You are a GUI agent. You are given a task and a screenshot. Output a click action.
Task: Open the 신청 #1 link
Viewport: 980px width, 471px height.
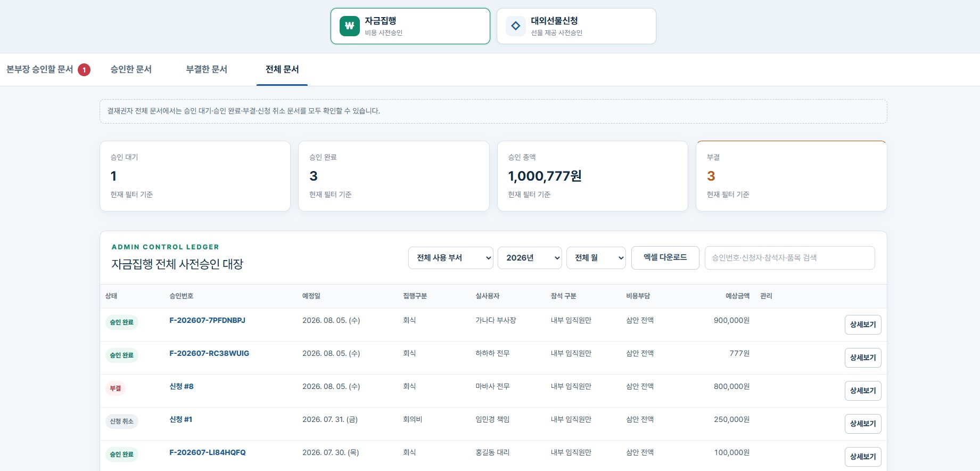[x=181, y=419]
